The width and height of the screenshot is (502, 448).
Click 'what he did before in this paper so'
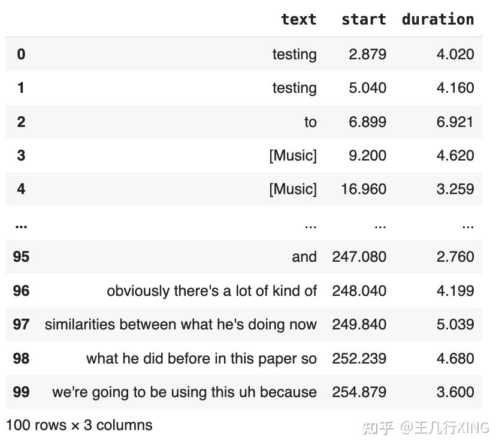pyautogui.click(x=201, y=358)
